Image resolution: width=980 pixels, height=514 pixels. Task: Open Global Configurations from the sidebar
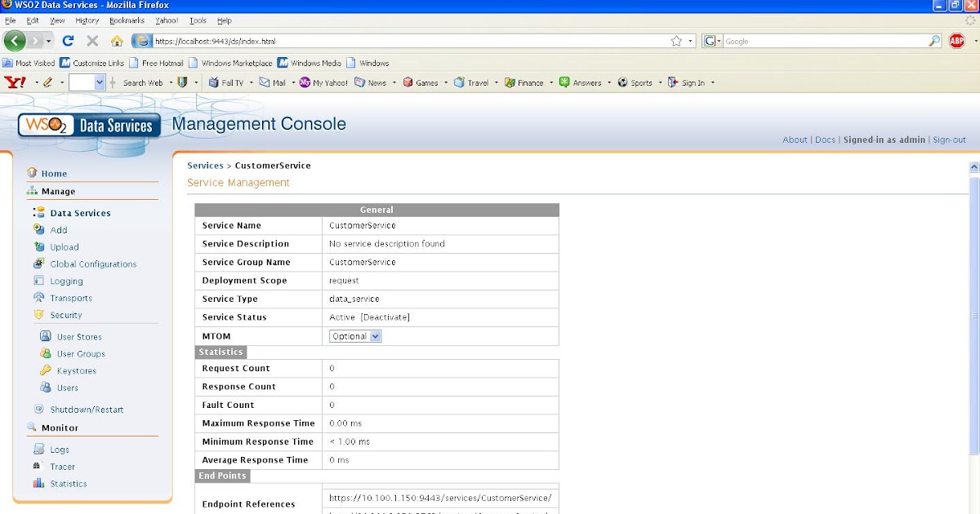click(38, 264)
